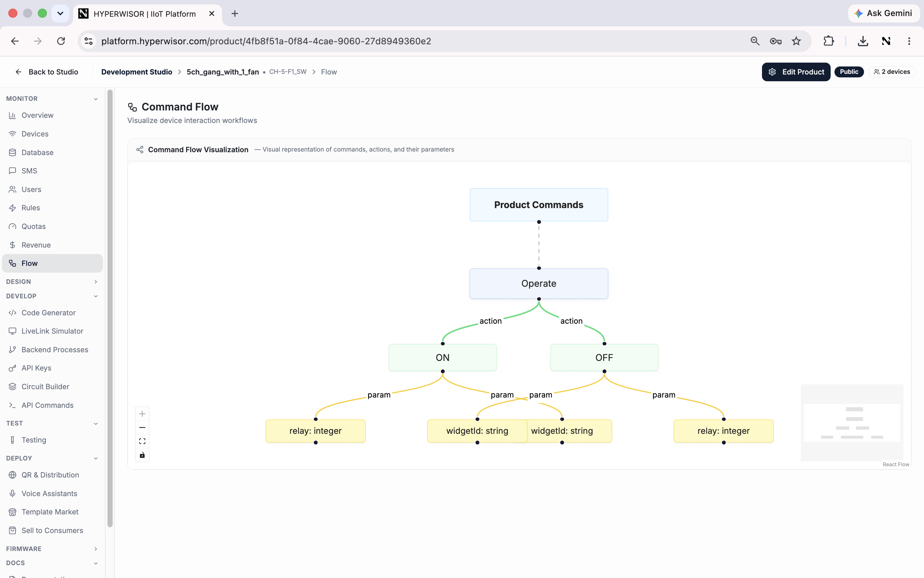Go back in browser history
Screen dimensions: 924x578
tap(15, 41)
